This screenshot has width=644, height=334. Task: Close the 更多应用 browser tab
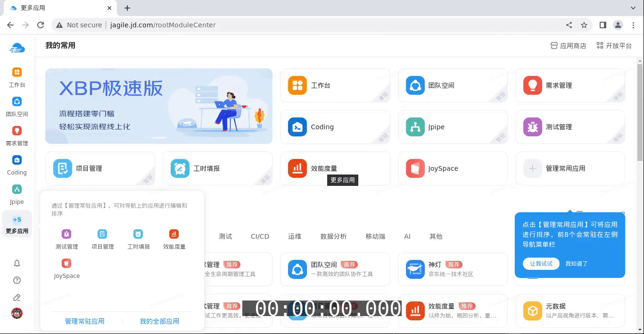pos(109,8)
